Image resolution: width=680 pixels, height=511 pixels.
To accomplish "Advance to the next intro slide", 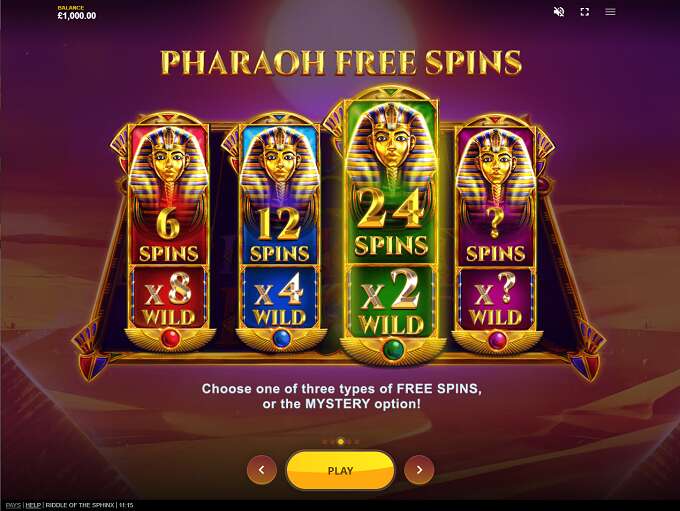I will coord(419,470).
